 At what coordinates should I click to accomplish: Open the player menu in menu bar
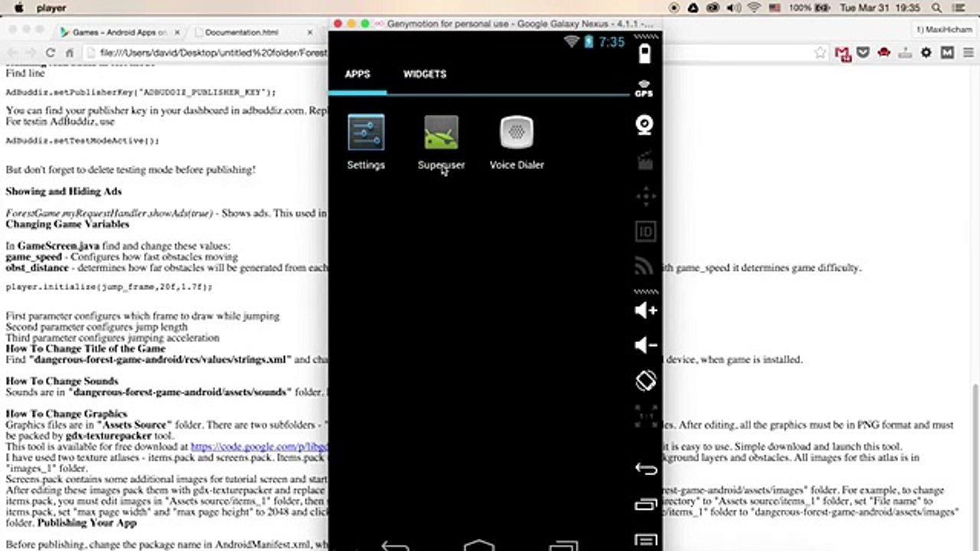coord(51,8)
